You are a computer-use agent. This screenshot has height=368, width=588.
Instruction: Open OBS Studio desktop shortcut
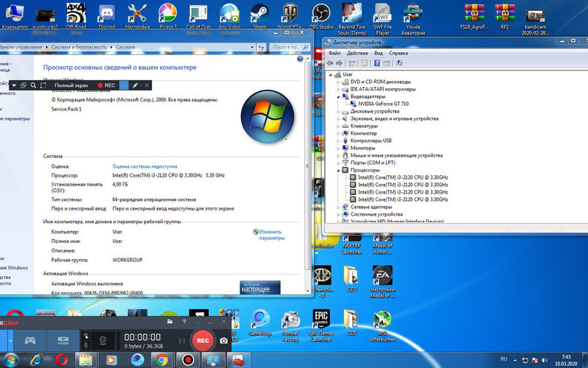321,16
